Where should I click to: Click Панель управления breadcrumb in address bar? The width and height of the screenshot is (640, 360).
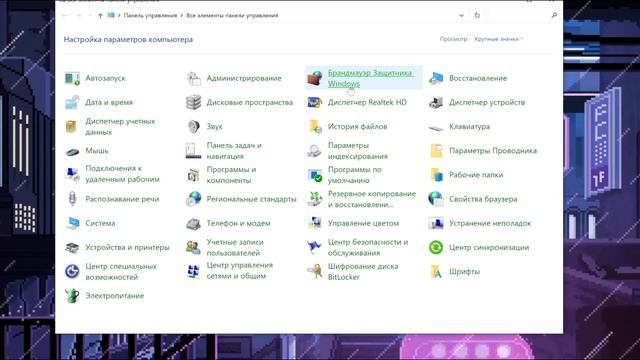pos(150,16)
